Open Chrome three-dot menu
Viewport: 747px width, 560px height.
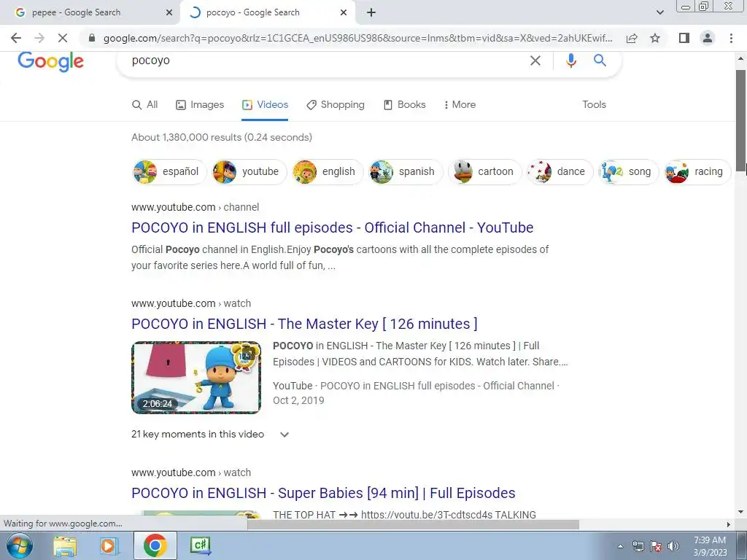731,38
